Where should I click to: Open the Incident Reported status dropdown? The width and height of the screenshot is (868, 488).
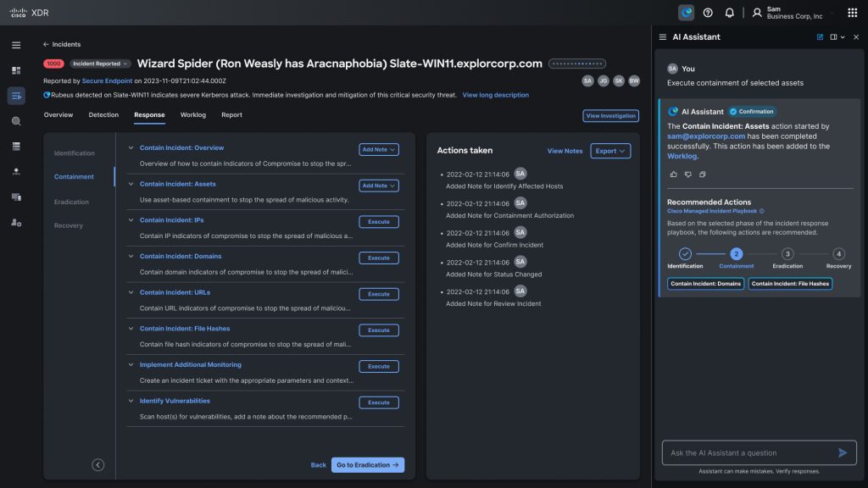coord(101,64)
